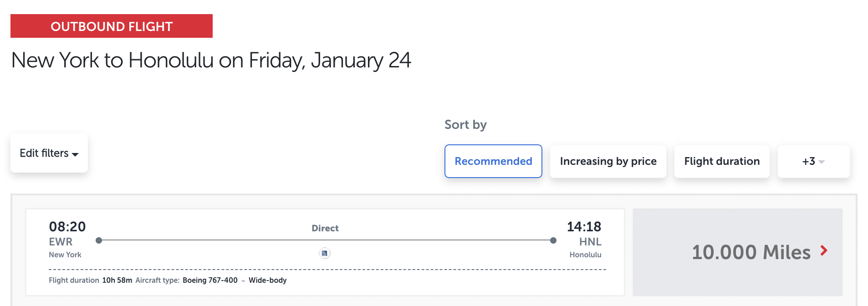Screen dimensions: 868x306
Task: Click the 08:20 departure time
Action: 67,226
